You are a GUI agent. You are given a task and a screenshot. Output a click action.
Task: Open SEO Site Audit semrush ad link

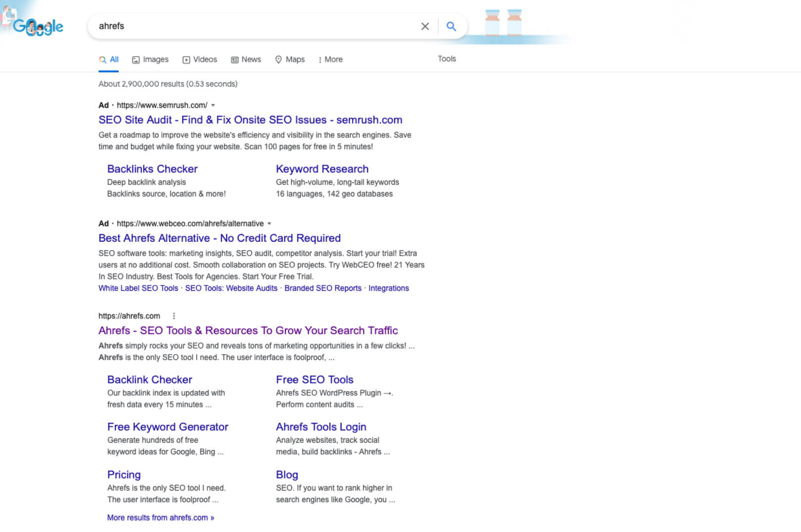coord(250,120)
